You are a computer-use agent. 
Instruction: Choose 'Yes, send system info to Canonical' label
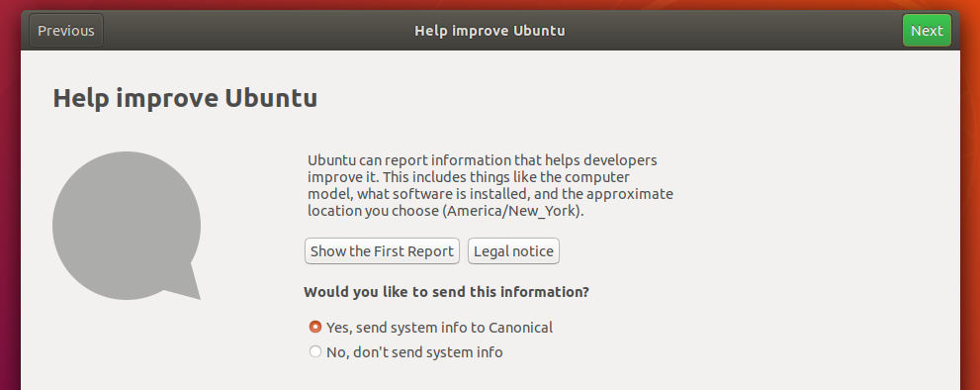[439, 328]
